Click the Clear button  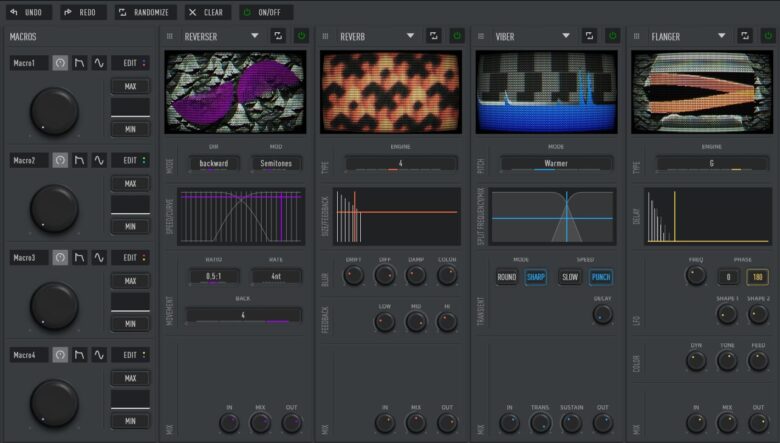[206, 12]
